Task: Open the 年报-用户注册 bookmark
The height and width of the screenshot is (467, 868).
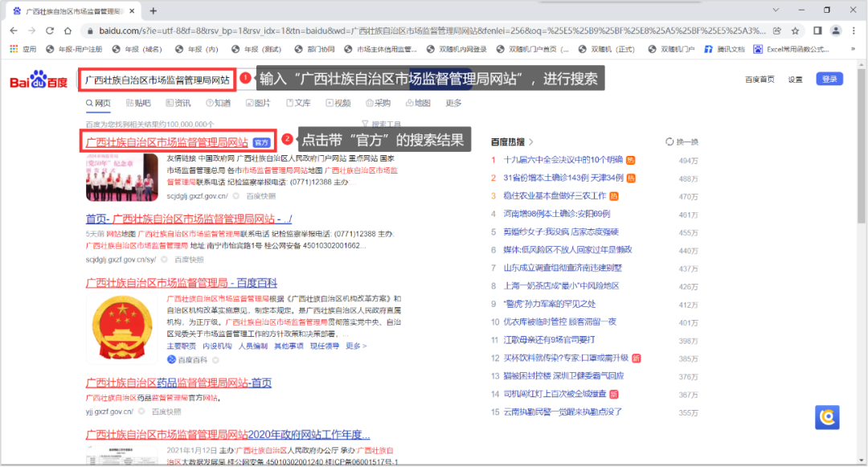Action: pos(74,49)
